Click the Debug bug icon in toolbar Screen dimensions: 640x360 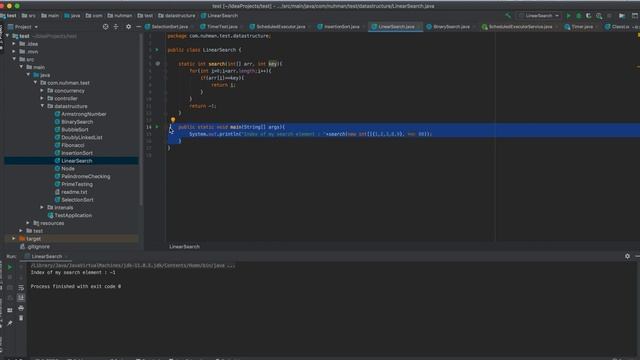[x=578, y=16]
